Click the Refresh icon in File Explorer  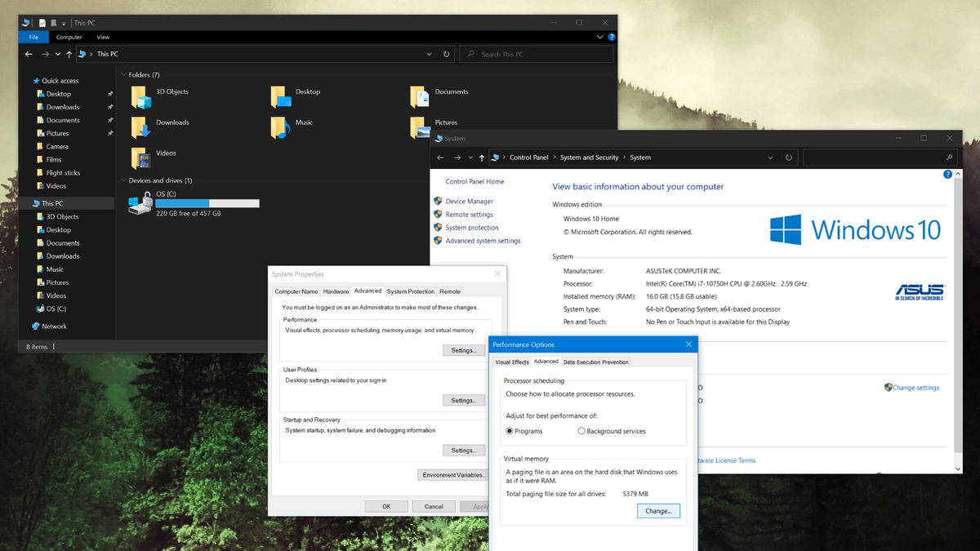tap(446, 54)
